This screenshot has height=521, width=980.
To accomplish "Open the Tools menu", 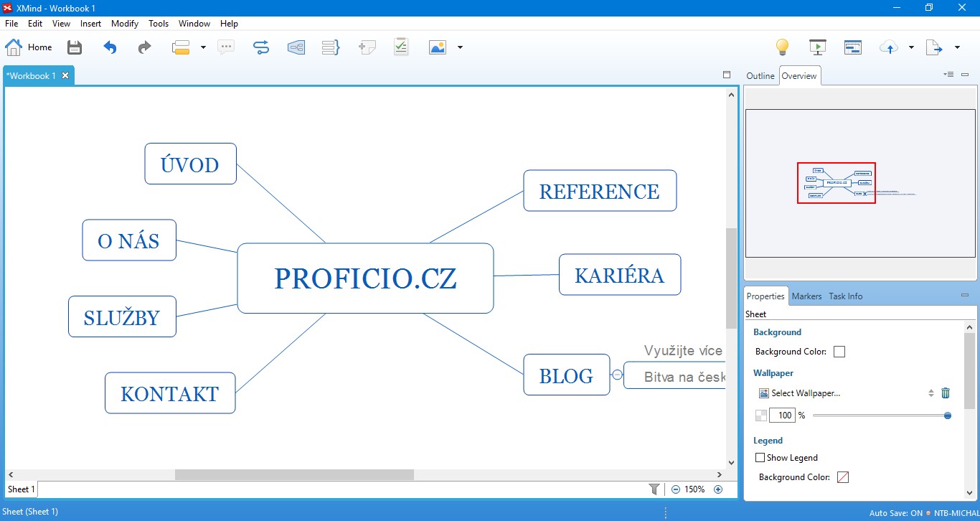I will click(x=159, y=24).
